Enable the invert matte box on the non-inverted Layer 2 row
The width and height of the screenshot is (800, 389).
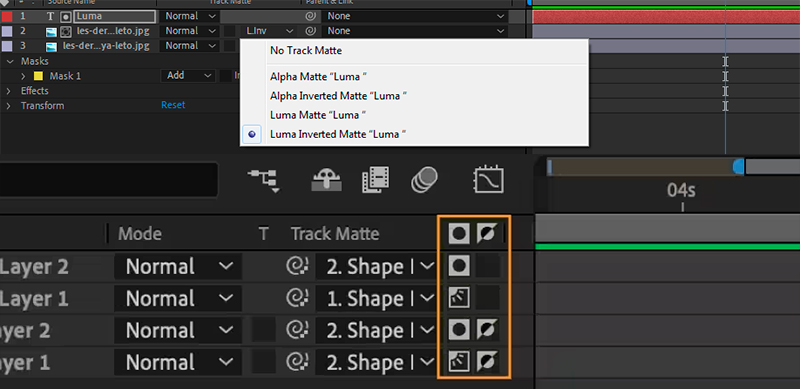click(x=487, y=266)
